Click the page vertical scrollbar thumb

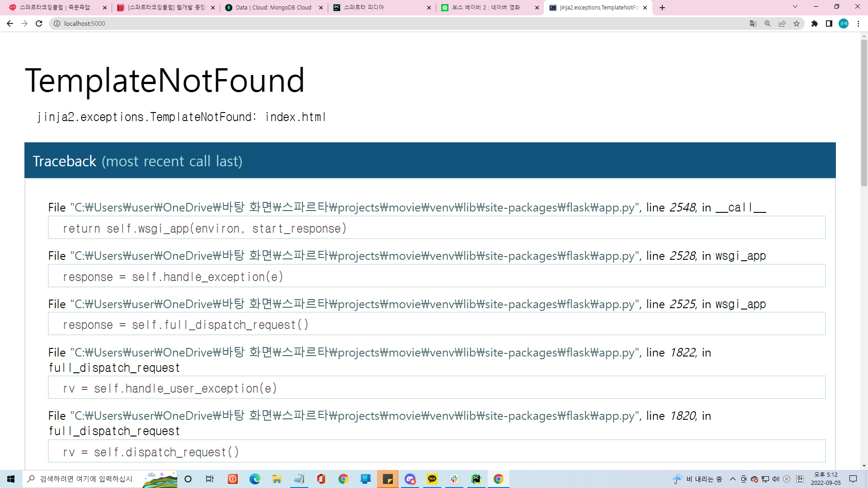[x=864, y=113]
